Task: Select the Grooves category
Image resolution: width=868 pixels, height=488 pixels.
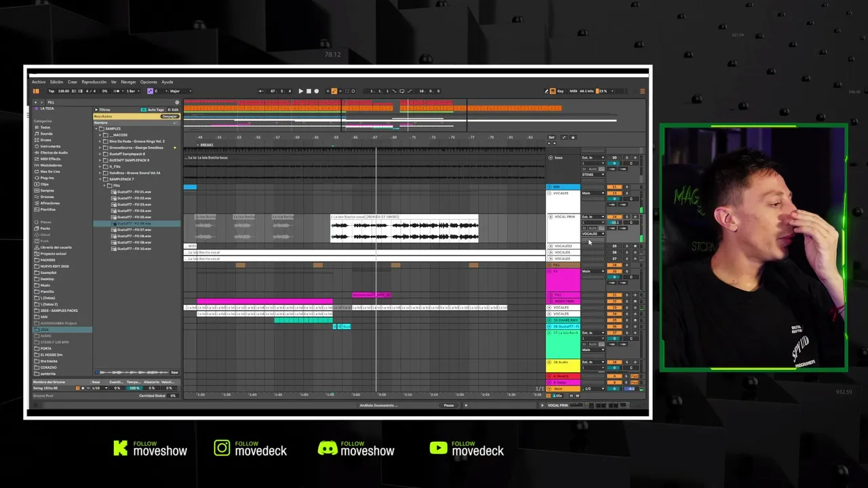Action: tap(46, 197)
